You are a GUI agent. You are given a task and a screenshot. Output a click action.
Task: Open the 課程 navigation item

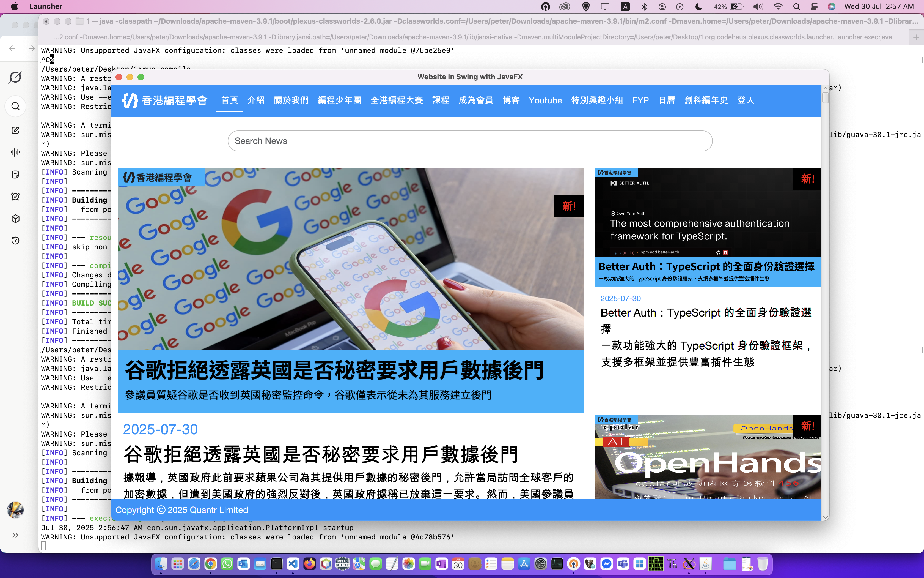(x=441, y=100)
